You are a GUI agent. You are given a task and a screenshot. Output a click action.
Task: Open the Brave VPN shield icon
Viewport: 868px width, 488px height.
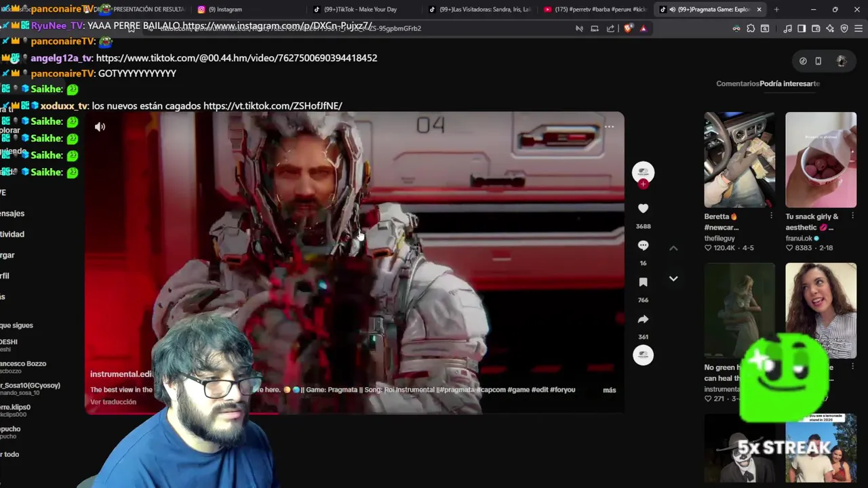[844, 28]
